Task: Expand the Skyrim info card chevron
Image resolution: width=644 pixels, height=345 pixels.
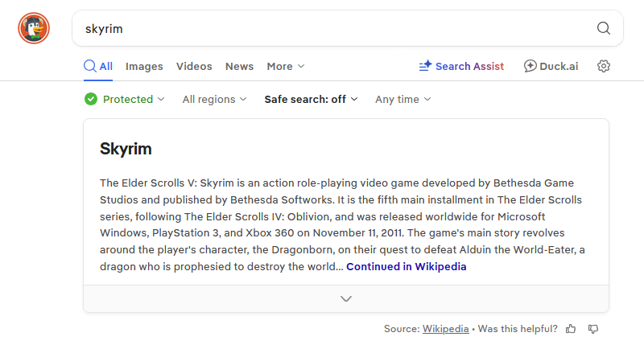Action: point(346,298)
